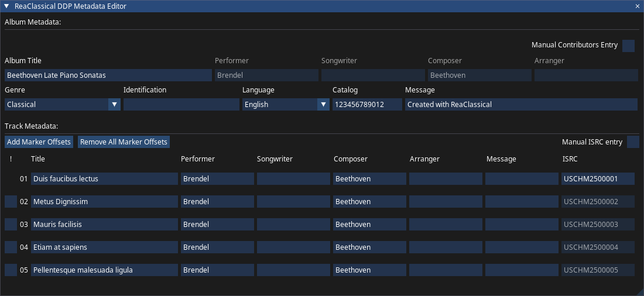Screen dimensions: 644x296
Task: Click track 03 Arranger field
Action: click(x=446, y=225)
